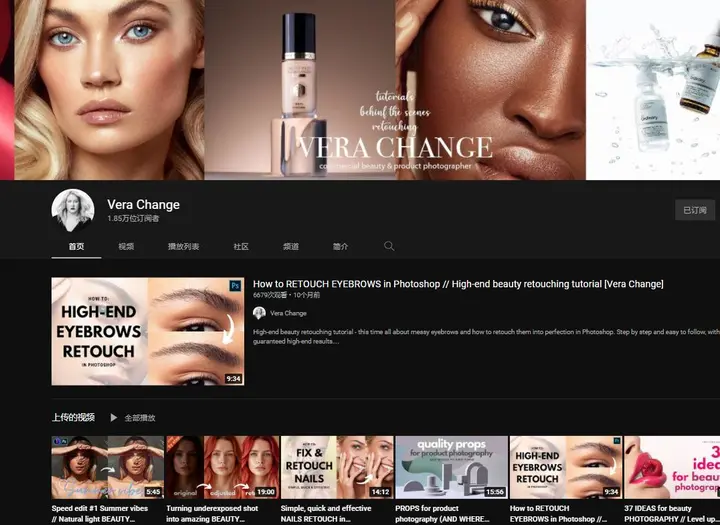The image size is (720, 525).
Task: Click the 1.85万位订阅者 subscriber count
Action: 133,219
